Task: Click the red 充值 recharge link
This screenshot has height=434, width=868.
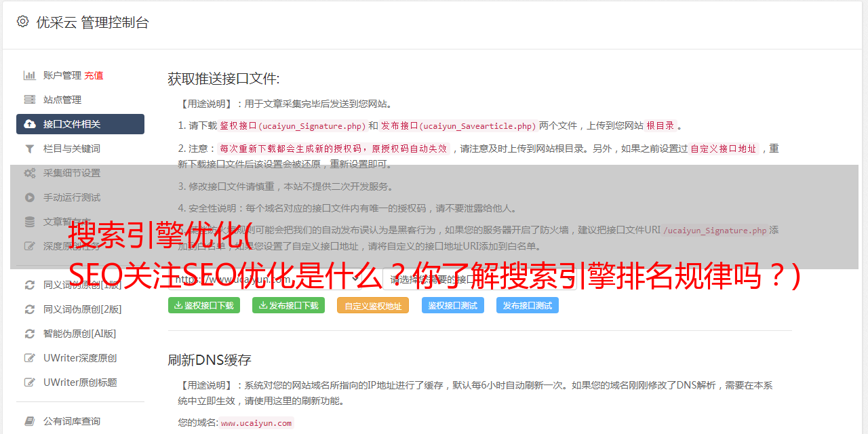Action: 94,75
